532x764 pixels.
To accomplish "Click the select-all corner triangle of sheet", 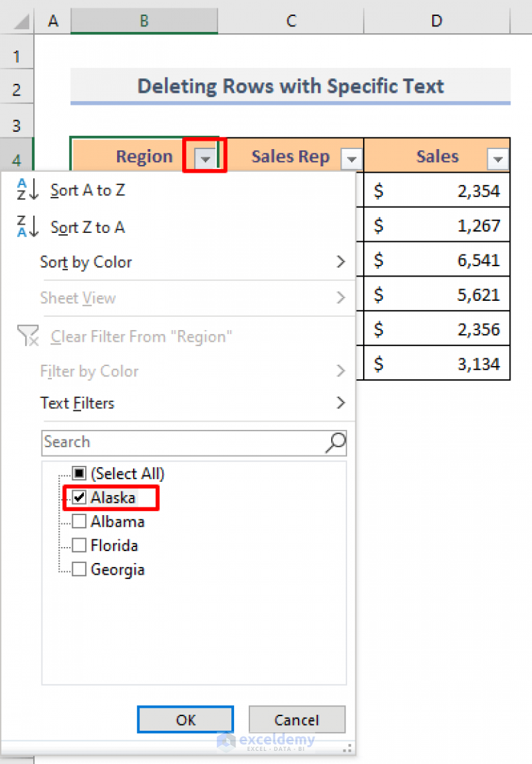I will [x=21, y=21].
